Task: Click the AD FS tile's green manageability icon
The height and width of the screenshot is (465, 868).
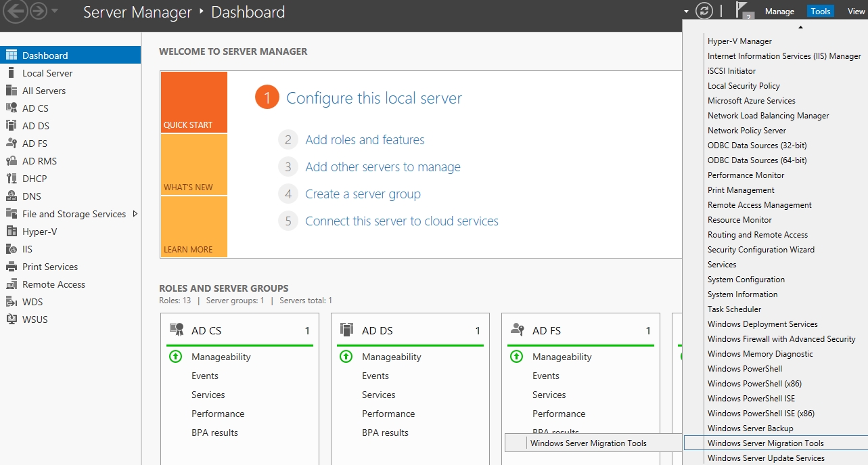Action: coord(516,357)
